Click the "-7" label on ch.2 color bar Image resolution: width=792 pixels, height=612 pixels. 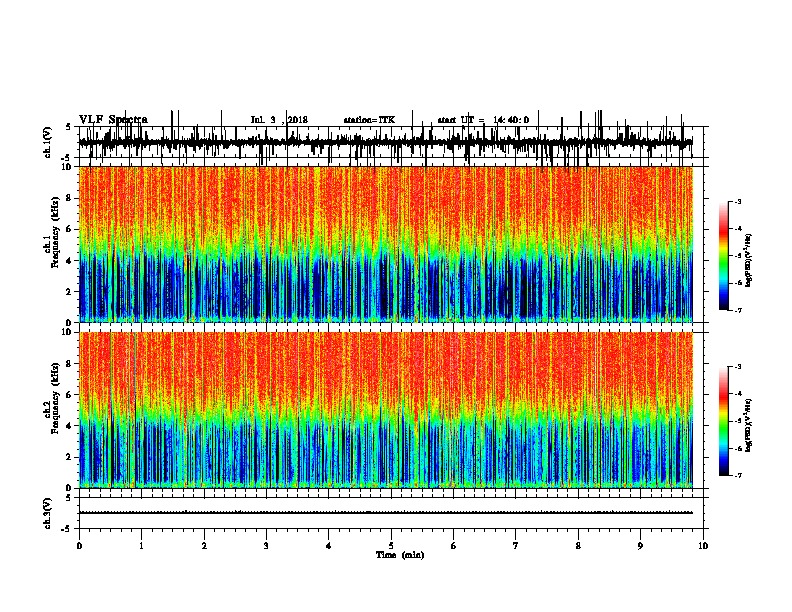coord(738,476)
